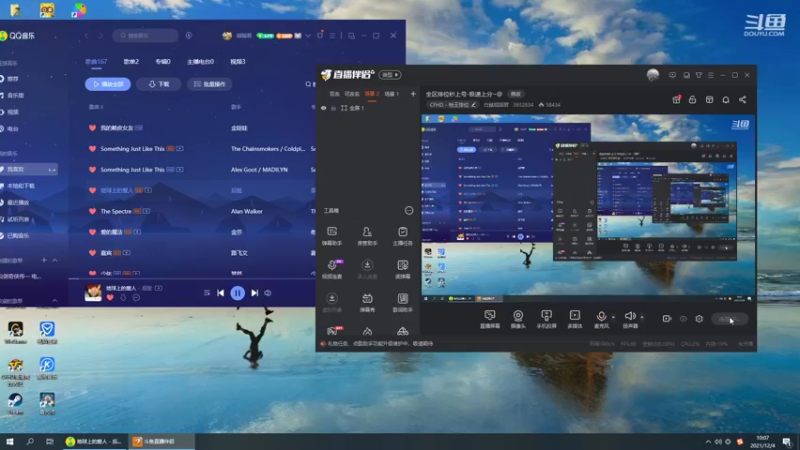Toggle heart for Alex Goot song row
800x450 pixels.
(x=92, y=169)
